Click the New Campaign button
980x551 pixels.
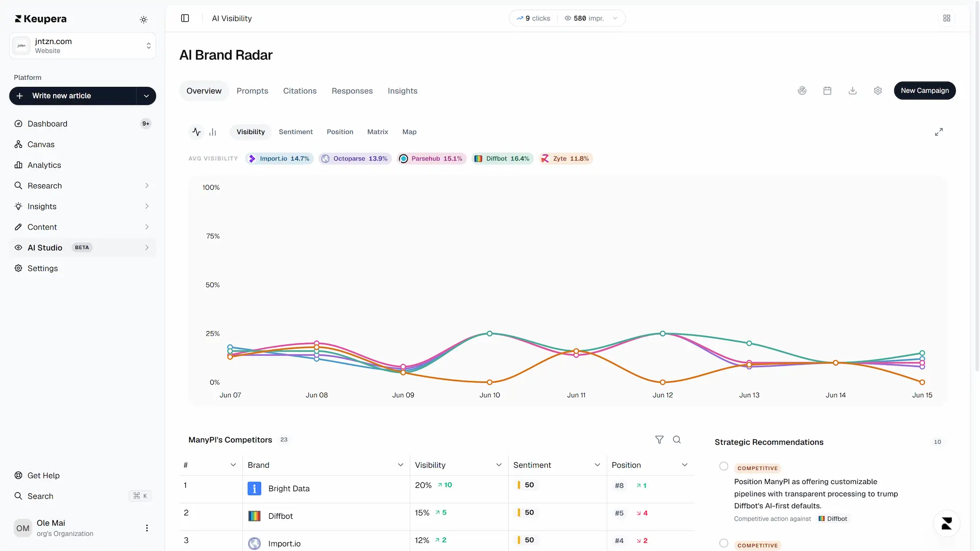coord(925,91)
